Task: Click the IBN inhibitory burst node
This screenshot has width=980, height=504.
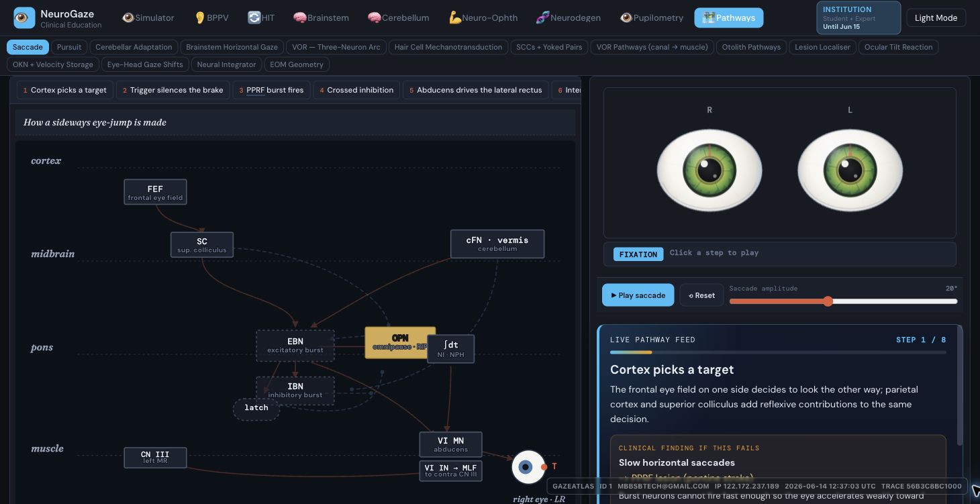Action: click(295, 390)
